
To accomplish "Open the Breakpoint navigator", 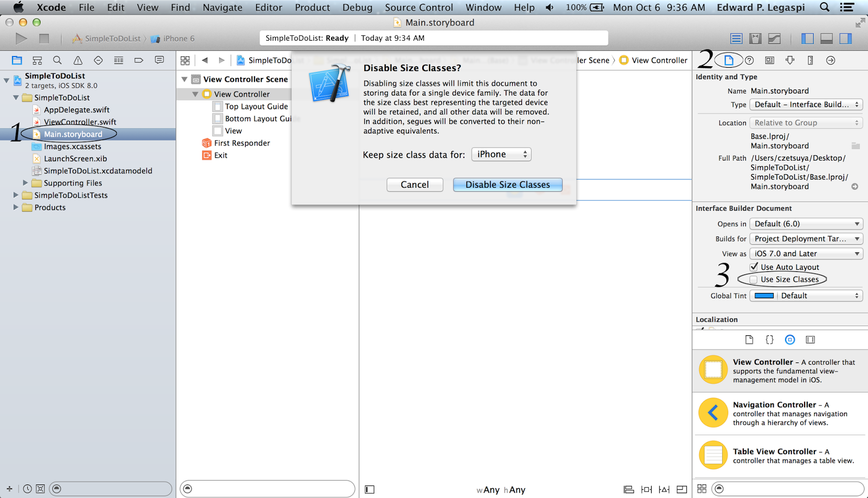I will [139, 60].
